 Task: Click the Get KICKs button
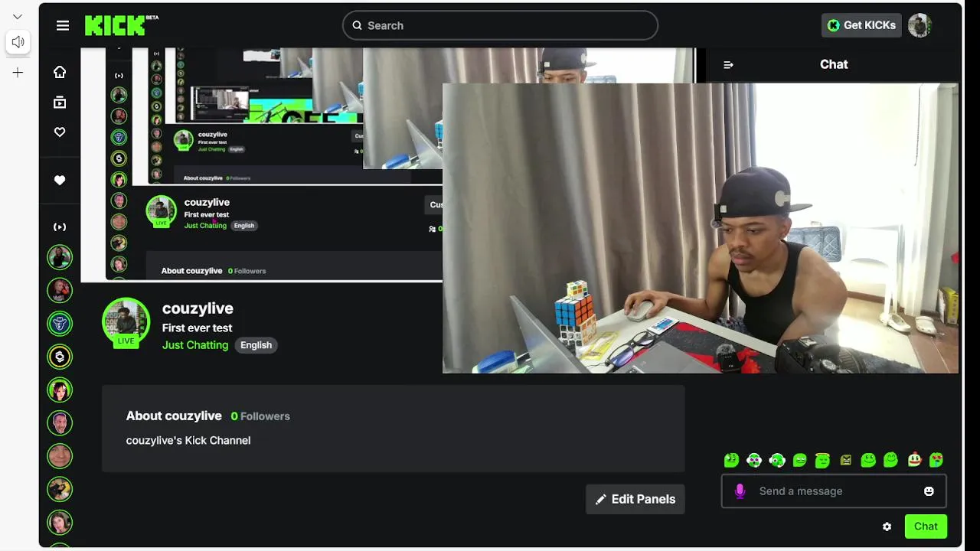point(861,25)
